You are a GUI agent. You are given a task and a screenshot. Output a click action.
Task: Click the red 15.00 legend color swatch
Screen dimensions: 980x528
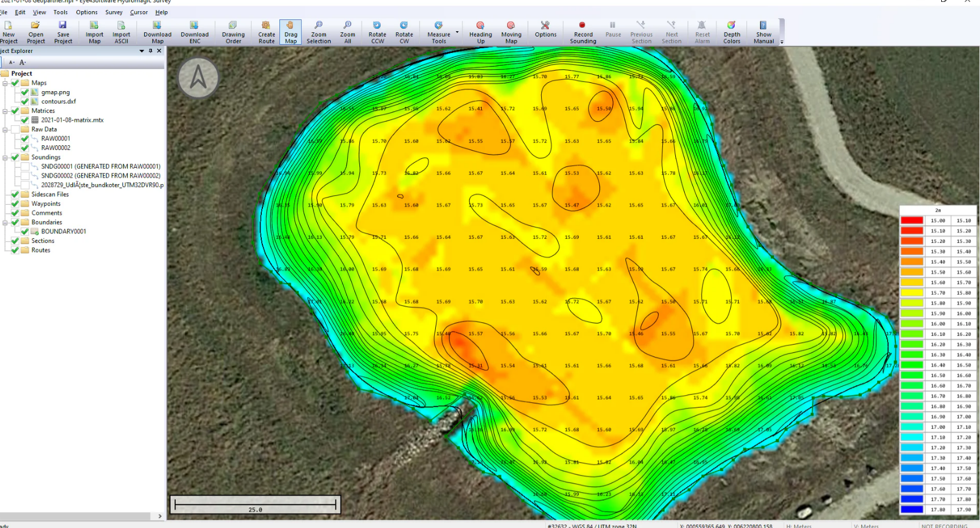[912, 220]
